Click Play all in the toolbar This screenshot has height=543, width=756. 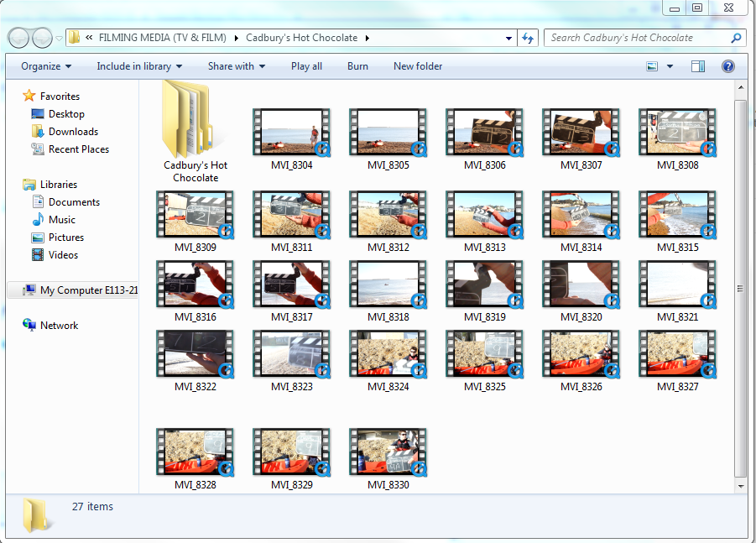coord(306,66)
